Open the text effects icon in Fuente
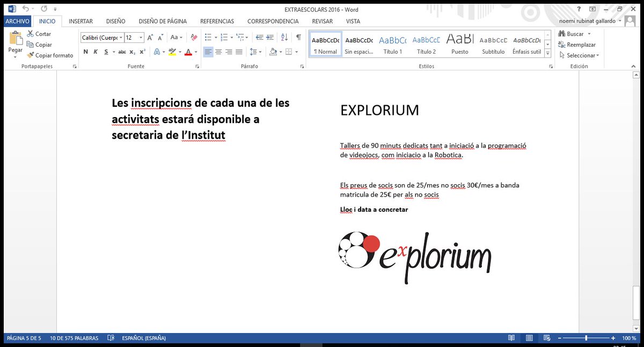Viewport: 644px width, 347px height. point(157,52)
